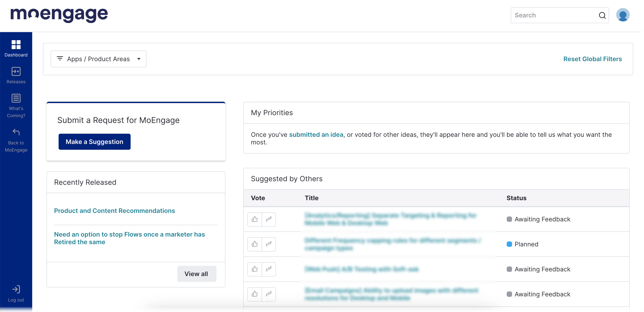Click the MoEngage logo
This screenshot has height=312, width=644.
(x=59, y=15)
